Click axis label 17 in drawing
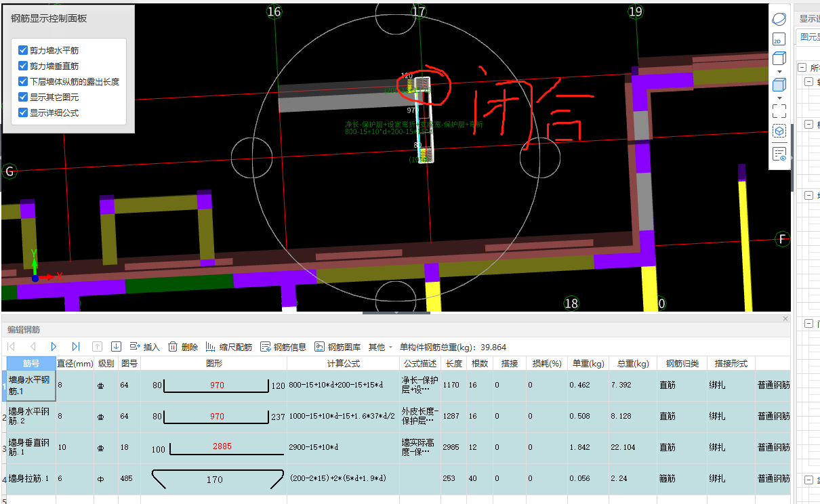820x504 pixels. [419, 12]
